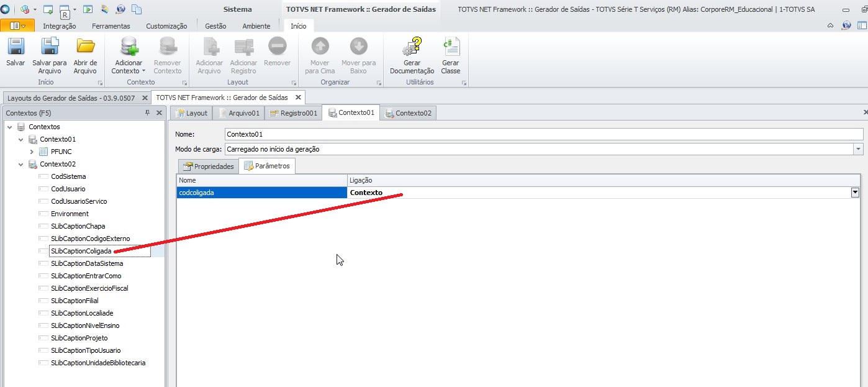Collapse the Contextos root tree node
868x387 pixels.
(x=9, y=127)
